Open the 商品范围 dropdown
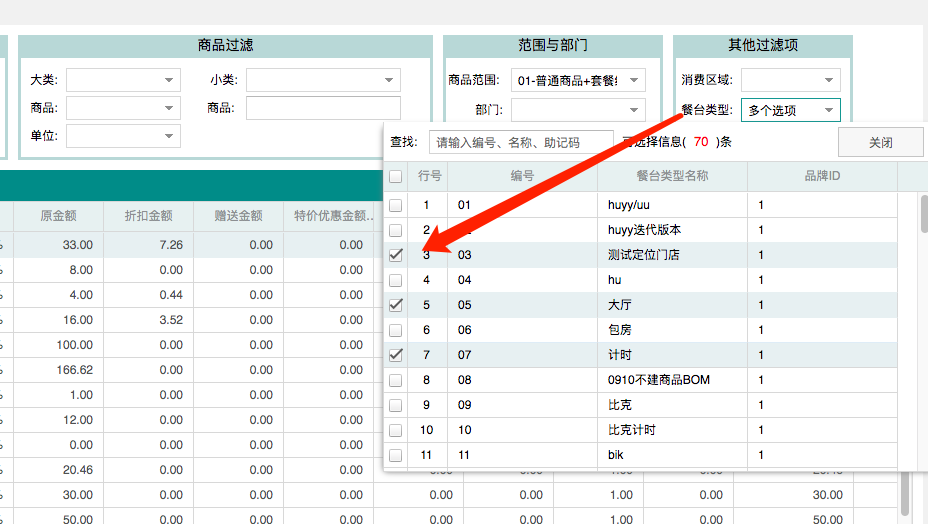928x524 pixels. tap(578, 80)
